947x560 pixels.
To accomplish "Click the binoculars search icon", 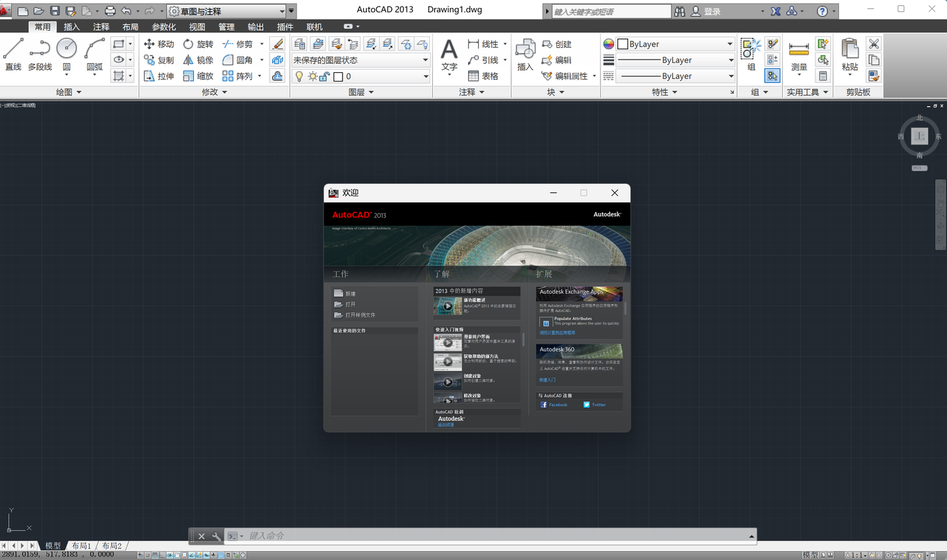I will pos(680,11).
